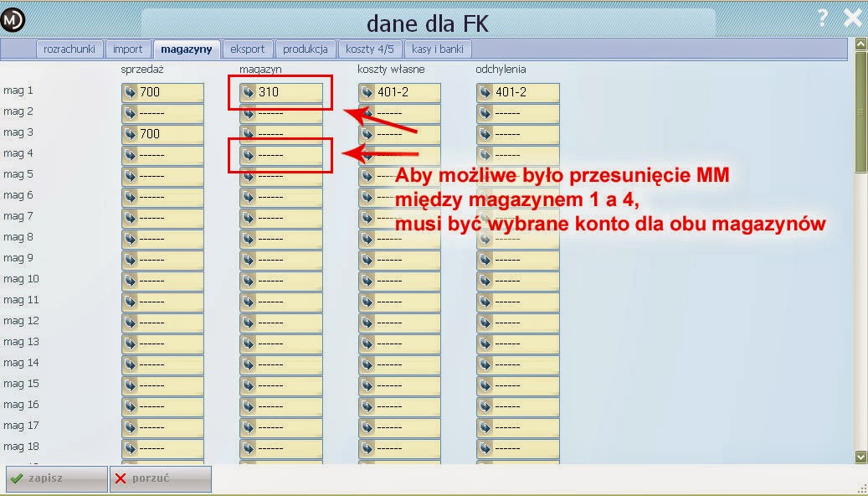Click account picker icon in mag 11 odchylenia
868x496 pixels.
pyautogui.click(x=485, y=302)
